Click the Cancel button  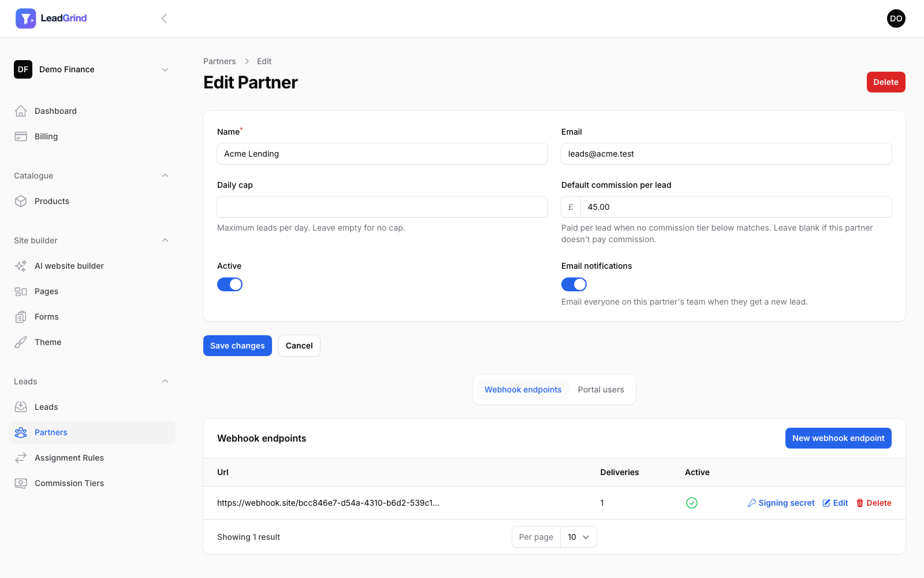tap(299, 346)
